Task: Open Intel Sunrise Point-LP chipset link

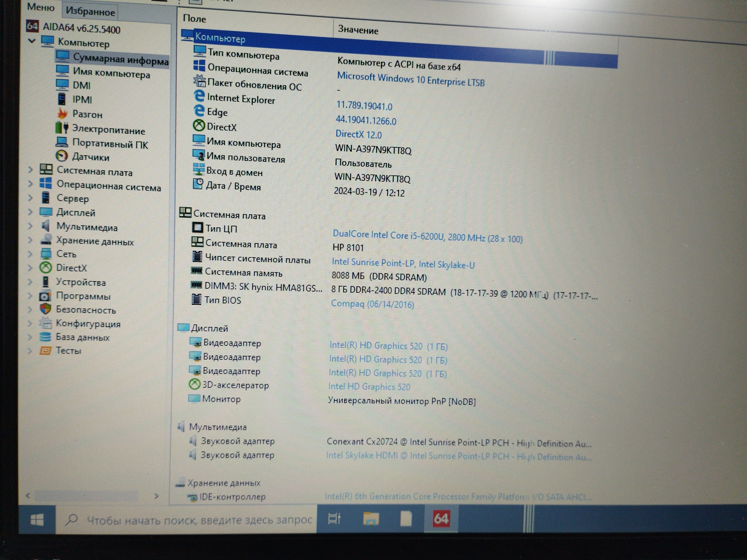Action: tap(403, 264)
